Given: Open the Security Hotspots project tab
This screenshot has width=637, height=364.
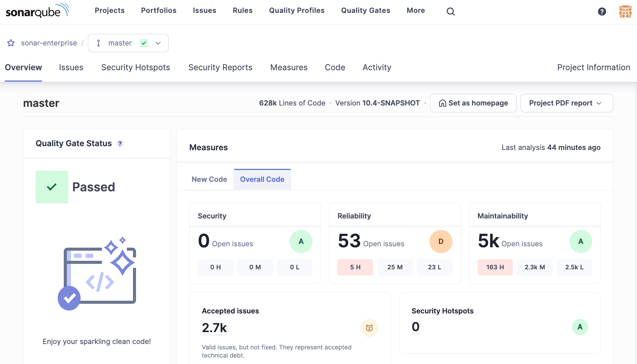Looking at the screenshot, I should tap(135, 68).
